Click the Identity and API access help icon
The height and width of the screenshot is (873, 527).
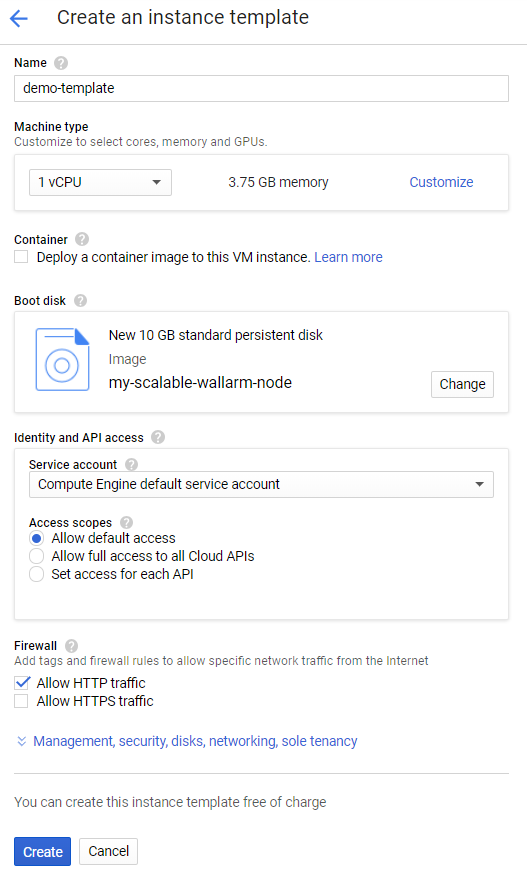[x=158, y=438]
